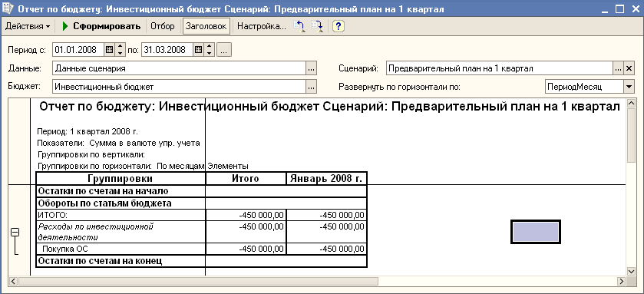Open the ПериодМесяц dropdown

[x=629, y=87]
